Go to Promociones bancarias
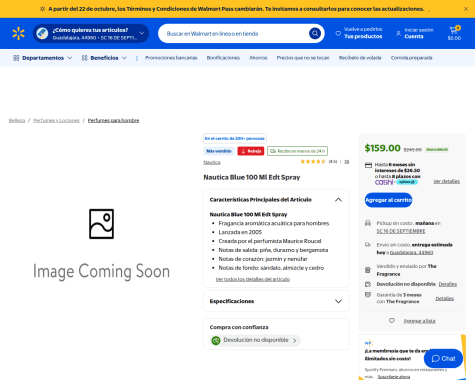This screenshot has width=475, height=380. [x=171, y=58]
